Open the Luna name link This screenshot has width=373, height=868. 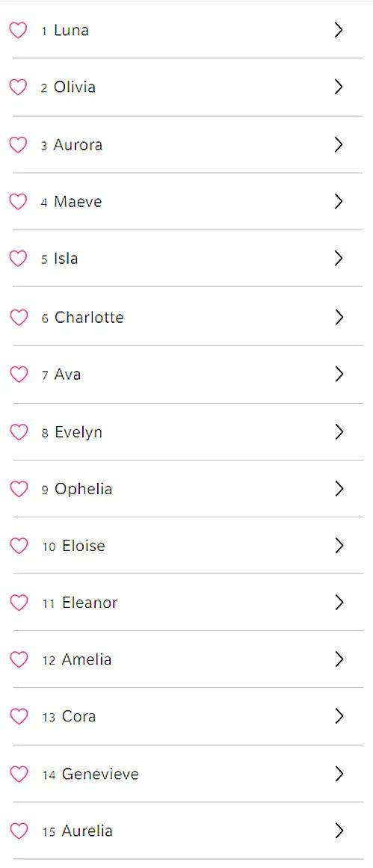click(x=71, y=30)
